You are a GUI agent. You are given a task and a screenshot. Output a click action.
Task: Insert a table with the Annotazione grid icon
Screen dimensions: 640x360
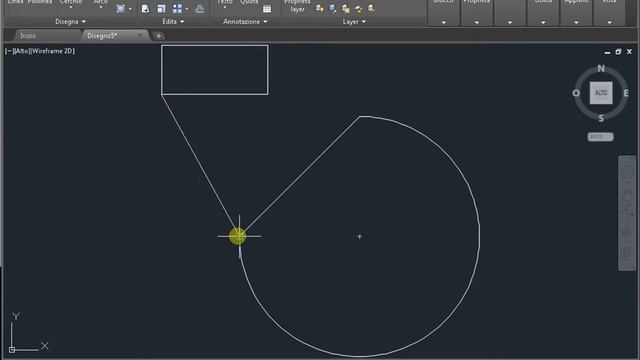tap(267, 9)
